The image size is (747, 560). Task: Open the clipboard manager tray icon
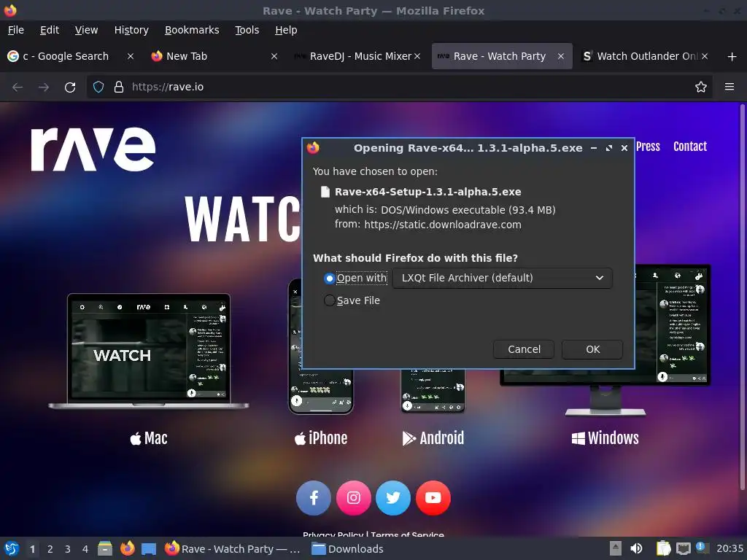tap(663, 548)
